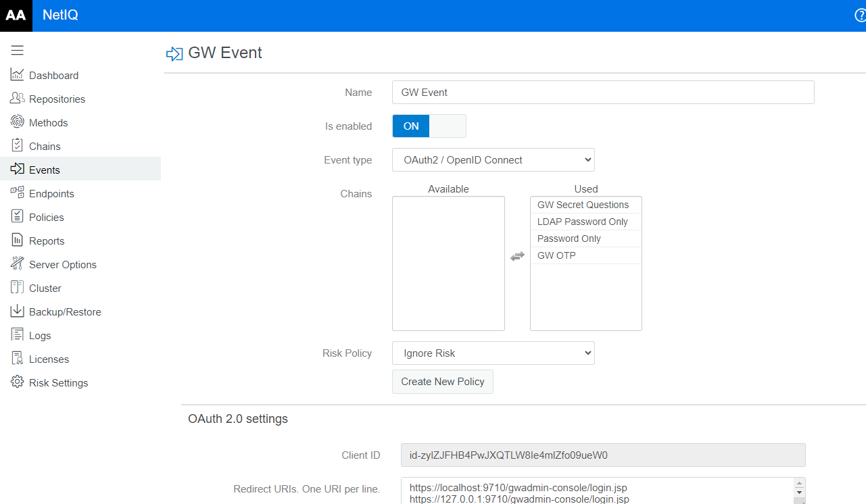Click the Methods fingerprint icon
866x504 pixels.
coord(17,122)
